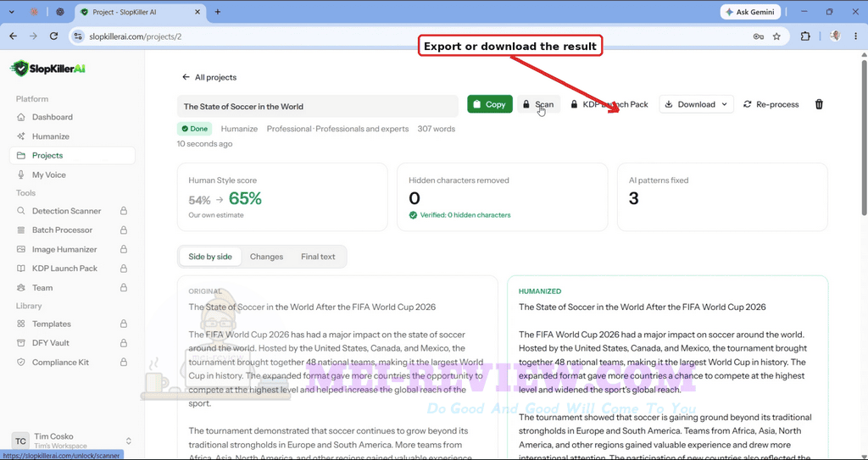The width and height of the screenshot is (868, 460).
Task: Click the locked Scan button
Action: pyautogui.click(x=538, y=104)
